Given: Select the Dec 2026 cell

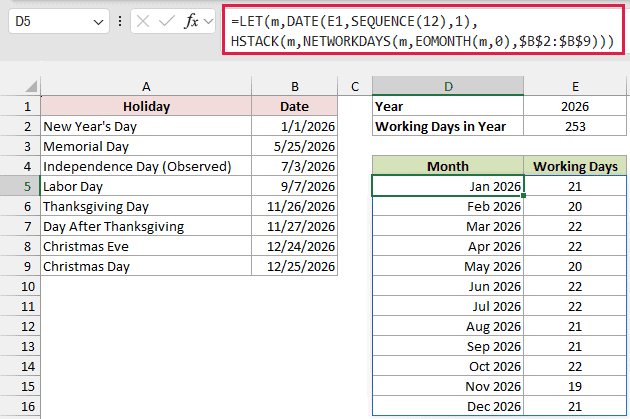Looking at the screenshot, I should tap(448, 406).
